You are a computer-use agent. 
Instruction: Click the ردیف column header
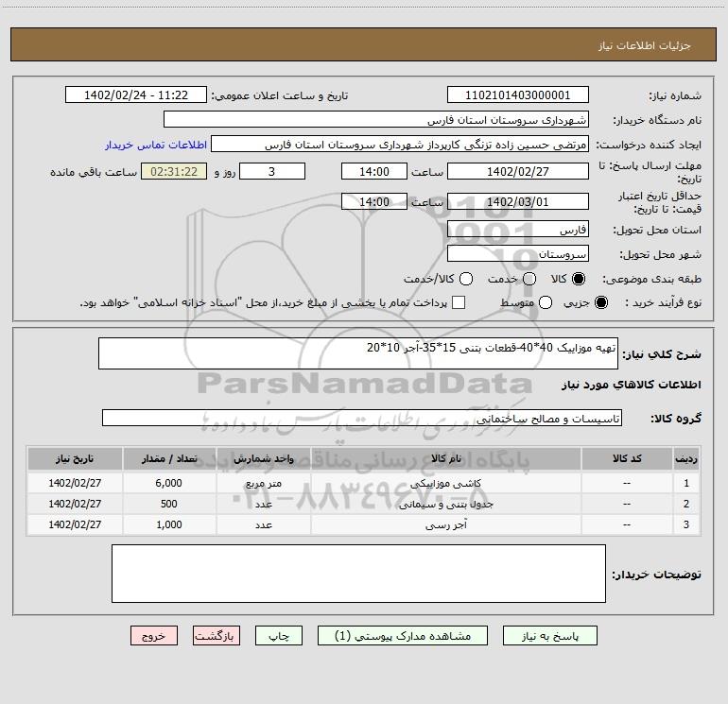[x=686, y=458]
